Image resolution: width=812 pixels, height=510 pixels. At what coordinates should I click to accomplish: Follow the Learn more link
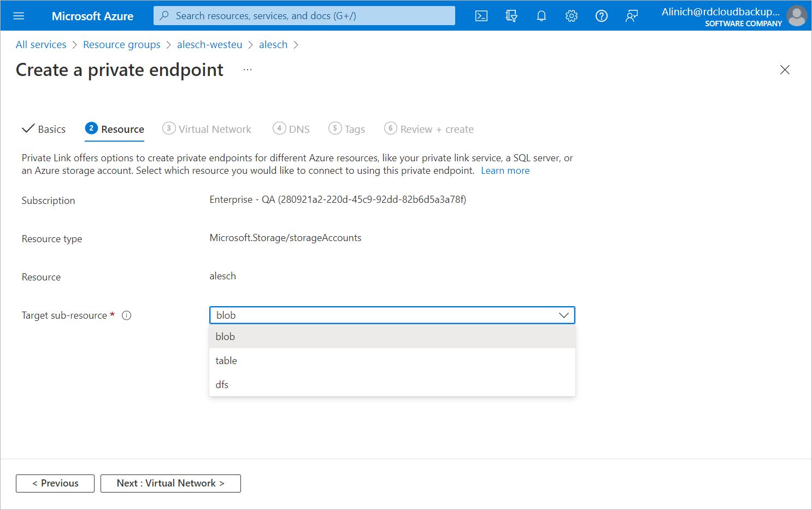(505, 171)
